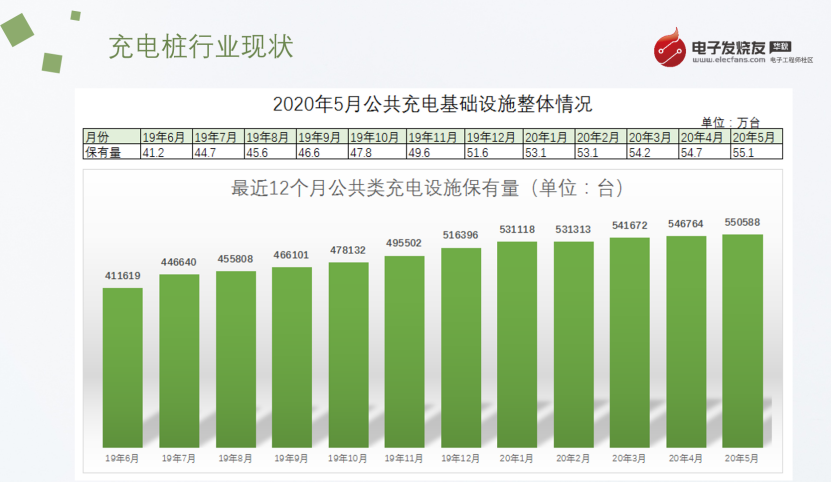Select the 保有量 row header cell
Viewport: 831px width, 482px height.
[110, 152]
